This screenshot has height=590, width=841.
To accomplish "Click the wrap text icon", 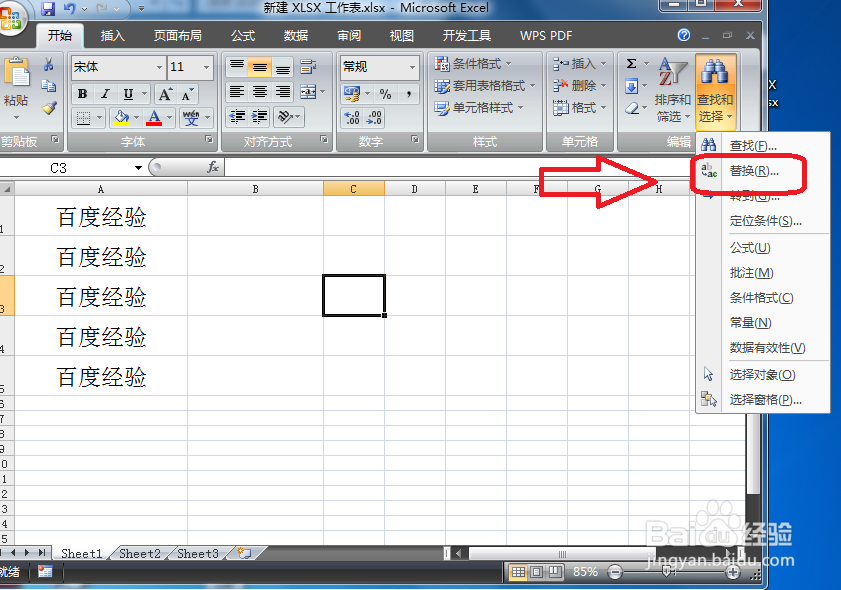I will click(308, 67).
